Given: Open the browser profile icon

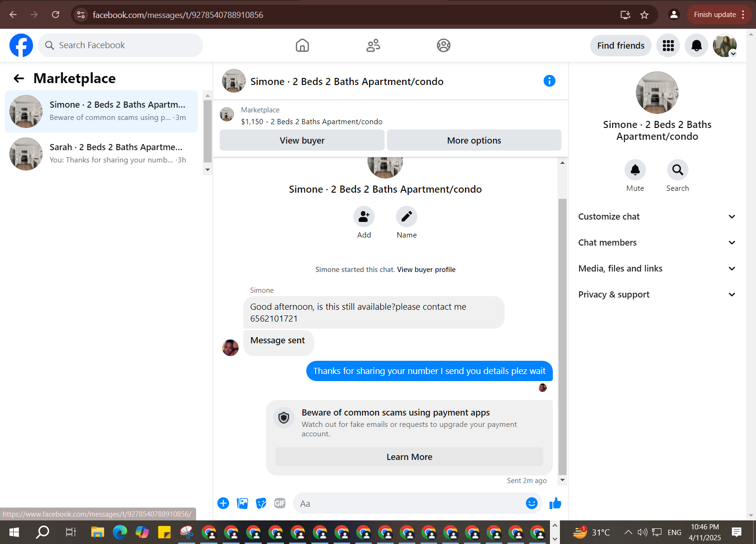Looking at the screenshot, I should point(674,15).
